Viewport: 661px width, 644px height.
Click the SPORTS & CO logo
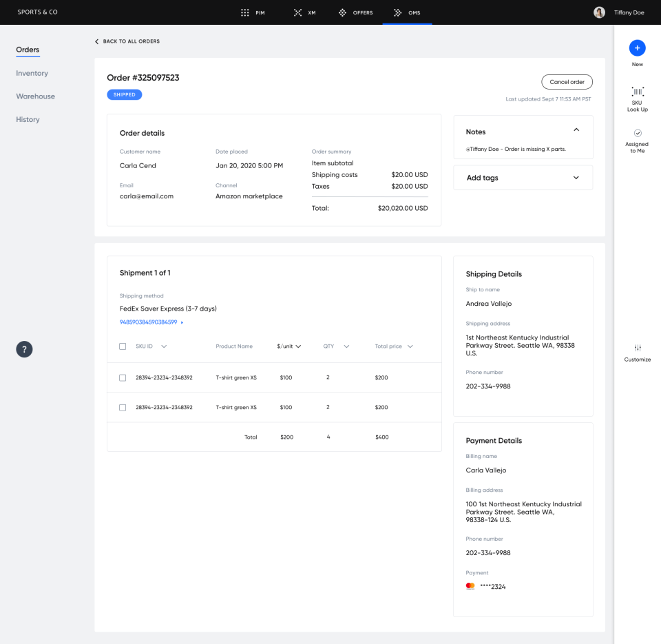(x=37, y=12)
